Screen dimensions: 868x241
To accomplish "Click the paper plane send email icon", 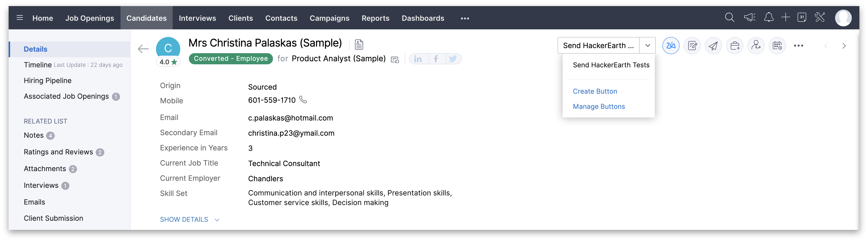I will point(713,46).
